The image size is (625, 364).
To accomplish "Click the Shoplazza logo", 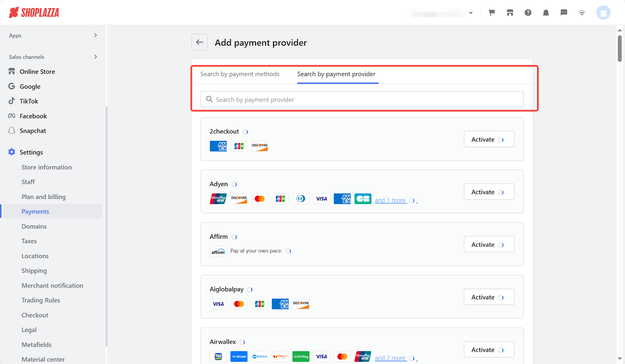I will tap(34, 12).
